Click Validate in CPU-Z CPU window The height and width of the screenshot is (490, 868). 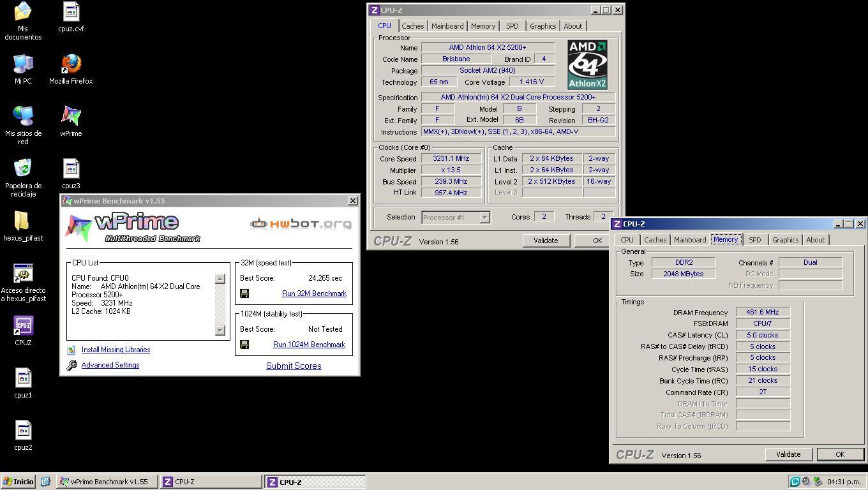[546, 241]
